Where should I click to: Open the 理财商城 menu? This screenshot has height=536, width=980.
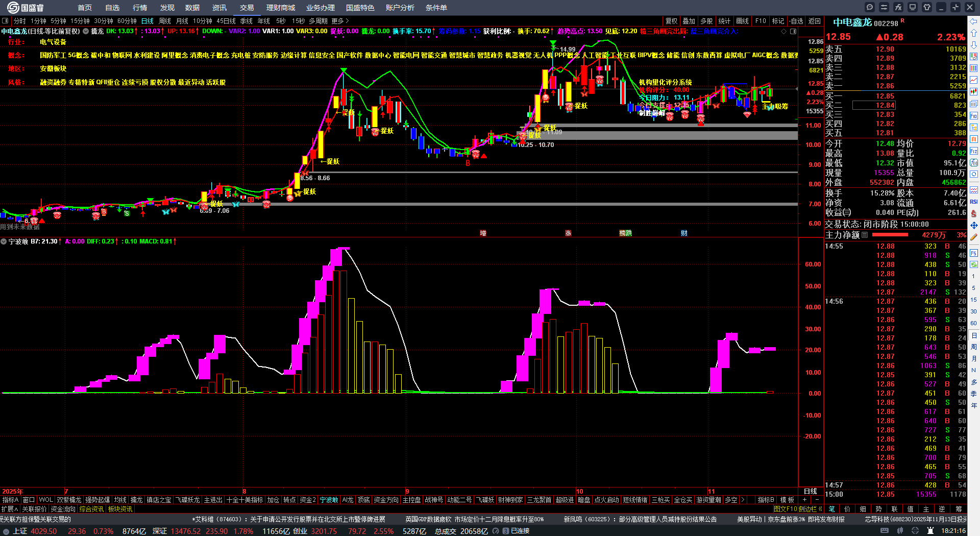[x=281, y=8]
